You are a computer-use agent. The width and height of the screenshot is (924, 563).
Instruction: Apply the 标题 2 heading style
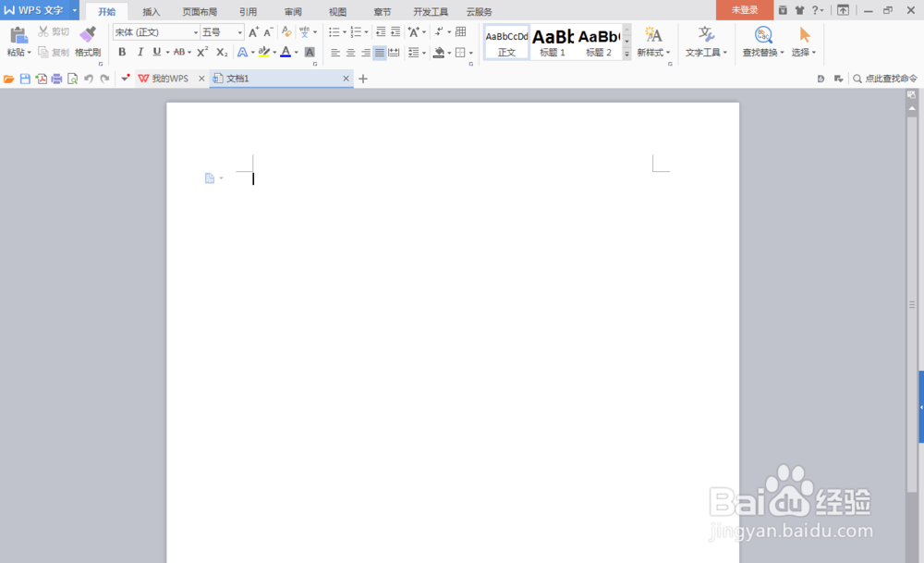pyautogui.click(x=599, y=43)
